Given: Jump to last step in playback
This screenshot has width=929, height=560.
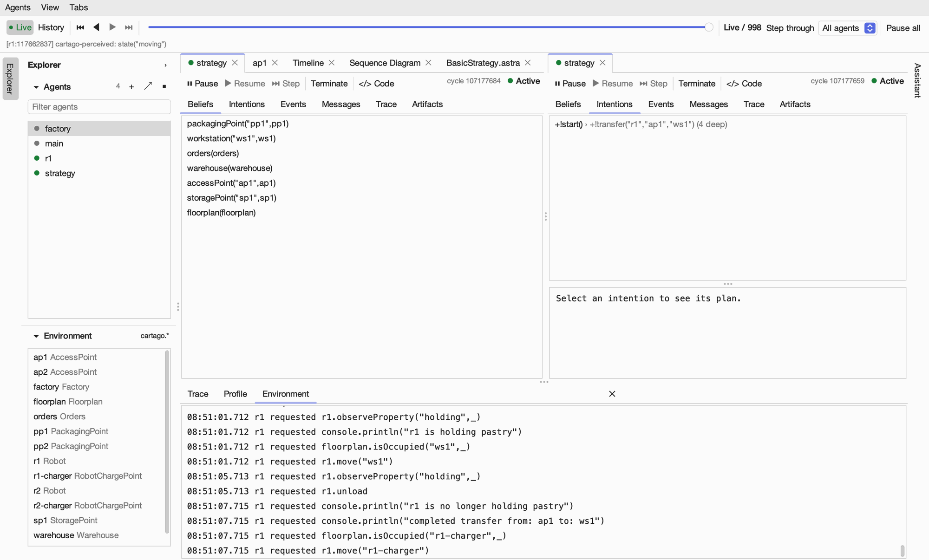Looking at the screenshot, I should 129,27.
